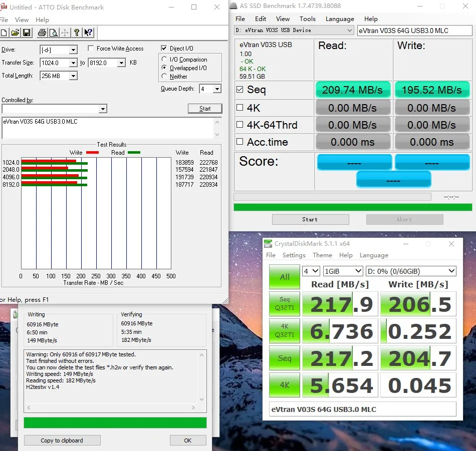The width and height of the screenshot is (476, 451).
Task: Open the Tools menu in AS SSD
Action: tap(308, 19)
